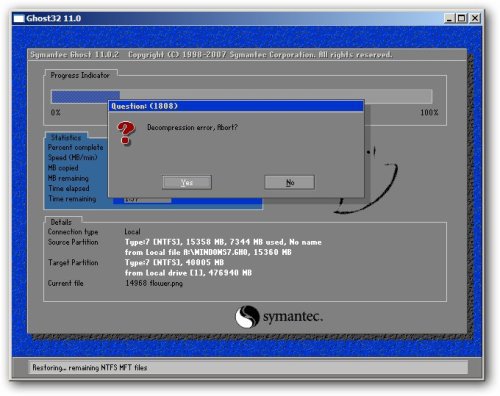Click the 'Decompression error, Abort?' message
Screen dimensions: 500x396
pyautogui.click(x=192, y=127)
